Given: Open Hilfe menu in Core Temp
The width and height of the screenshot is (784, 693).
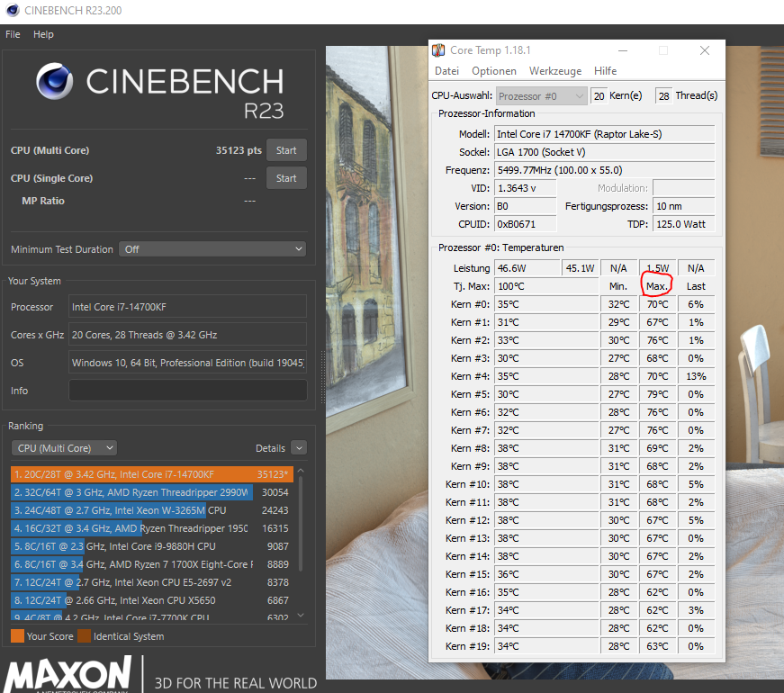Looking at the screenshot, I should 605,71.
